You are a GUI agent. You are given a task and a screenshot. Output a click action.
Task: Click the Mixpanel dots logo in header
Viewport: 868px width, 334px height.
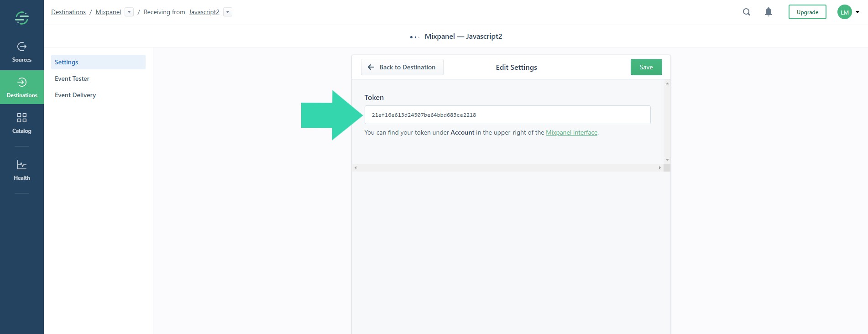414,37
